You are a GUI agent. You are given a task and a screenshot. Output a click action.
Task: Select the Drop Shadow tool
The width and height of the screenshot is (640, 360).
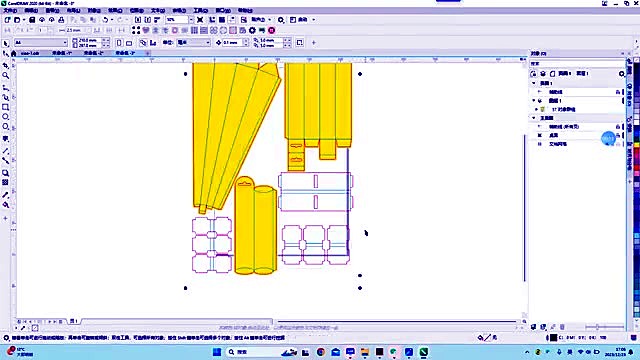click(5, 173)
